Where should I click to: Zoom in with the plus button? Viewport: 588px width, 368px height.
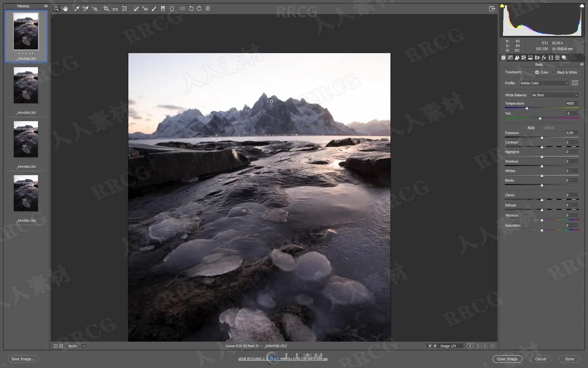[x=61, y=346]
